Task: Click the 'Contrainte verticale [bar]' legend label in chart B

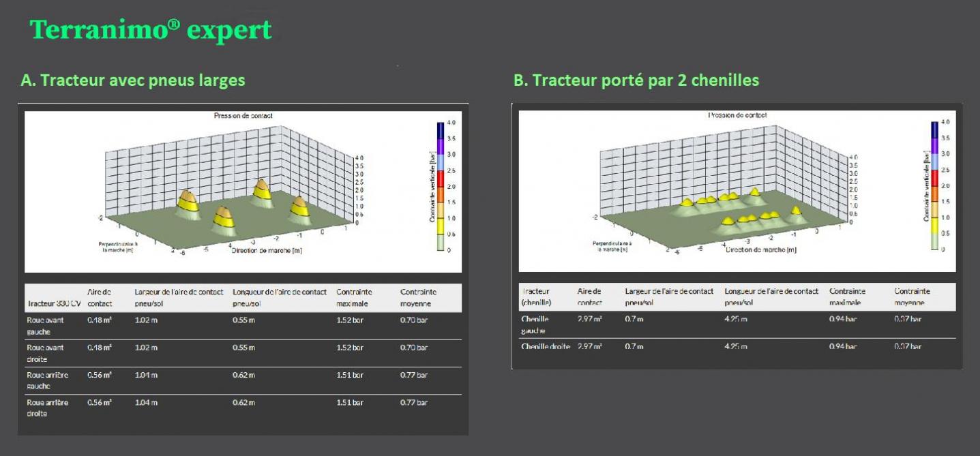Action: pos(927,185)
